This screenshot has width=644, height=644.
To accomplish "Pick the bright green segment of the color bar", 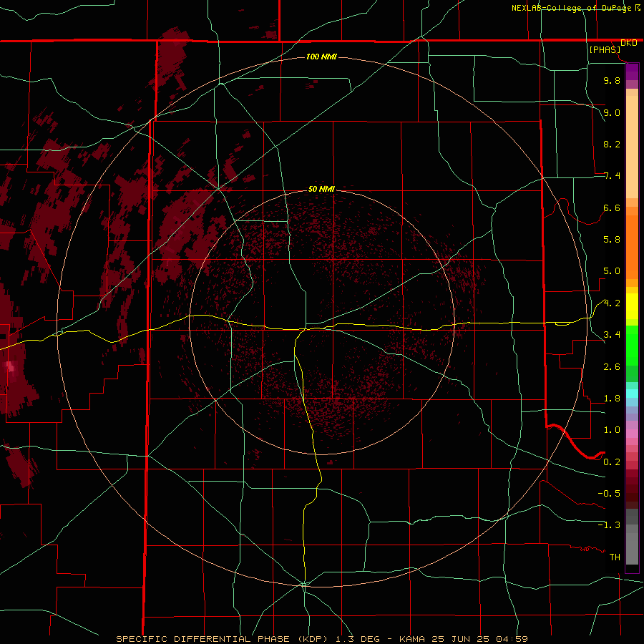I will pyautogui.click(x=632, y=346).
